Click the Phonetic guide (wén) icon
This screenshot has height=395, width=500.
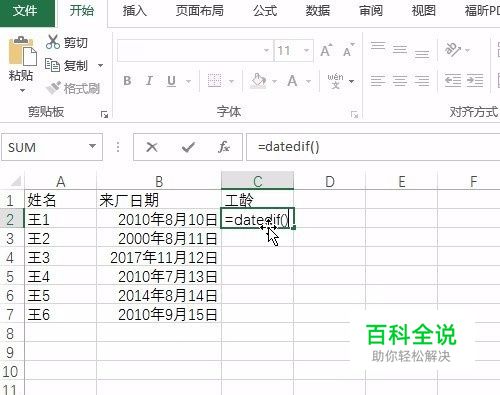coord(335,81)
